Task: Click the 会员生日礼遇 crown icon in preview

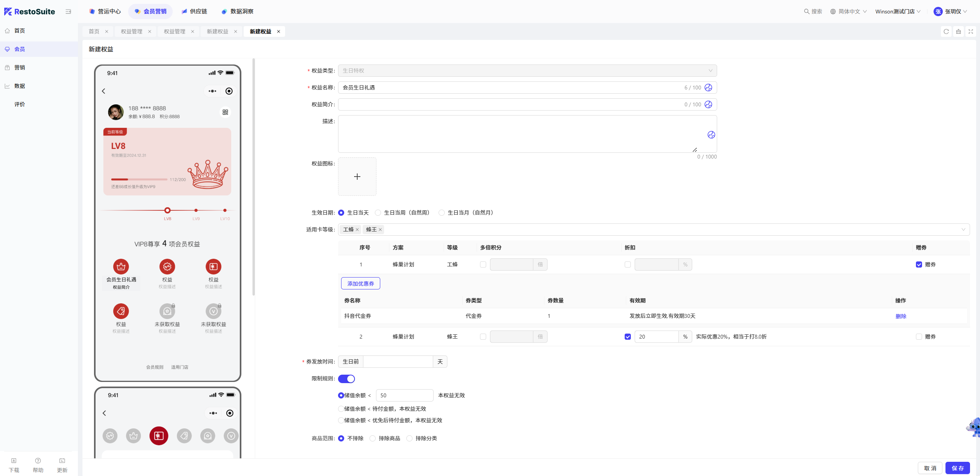Action: 121,266
